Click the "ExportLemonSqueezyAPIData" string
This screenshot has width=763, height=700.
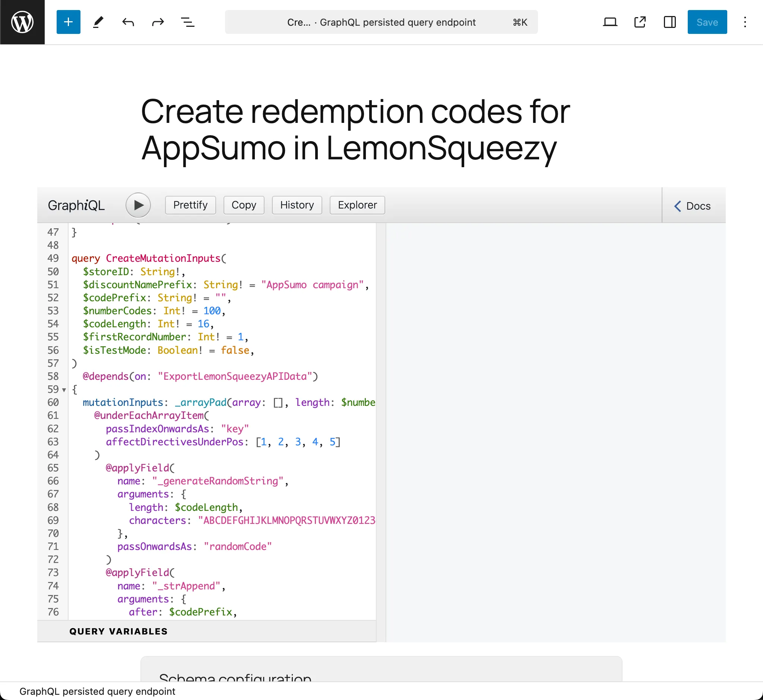pyautogui.click(x=235, y=376)
